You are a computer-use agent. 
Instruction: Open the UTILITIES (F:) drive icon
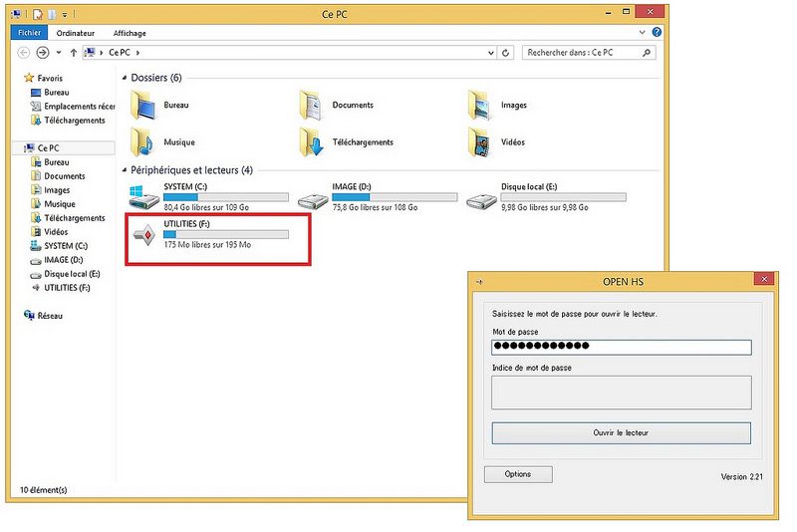(144, 236)
